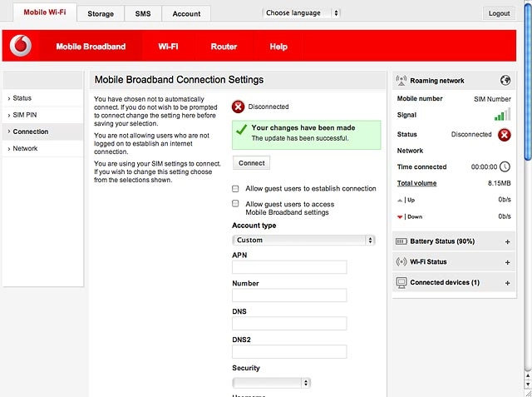Click the Logout button
532x397 pixels.
coord(499,13)
